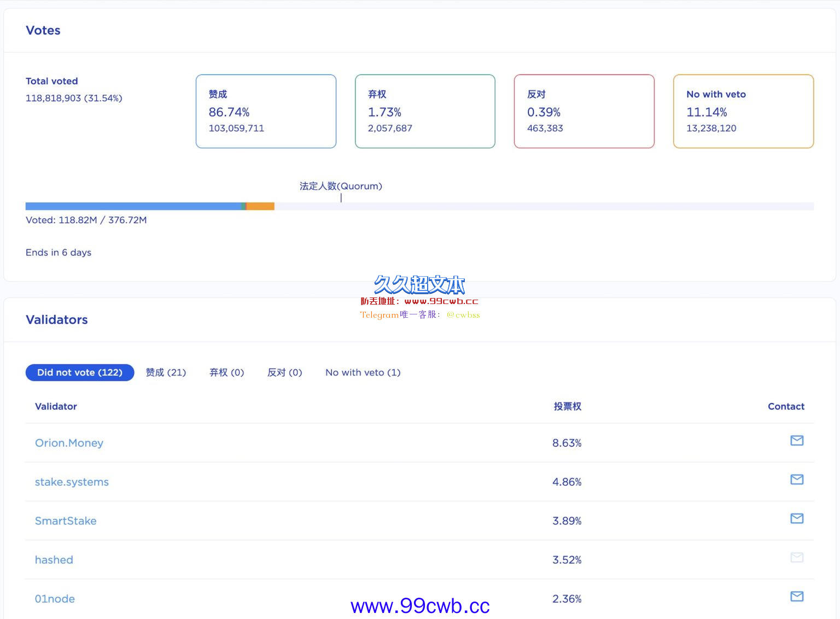Switch to the 反对 (0) tab
This screenshot has height=619, width=840.
point(284,372)
